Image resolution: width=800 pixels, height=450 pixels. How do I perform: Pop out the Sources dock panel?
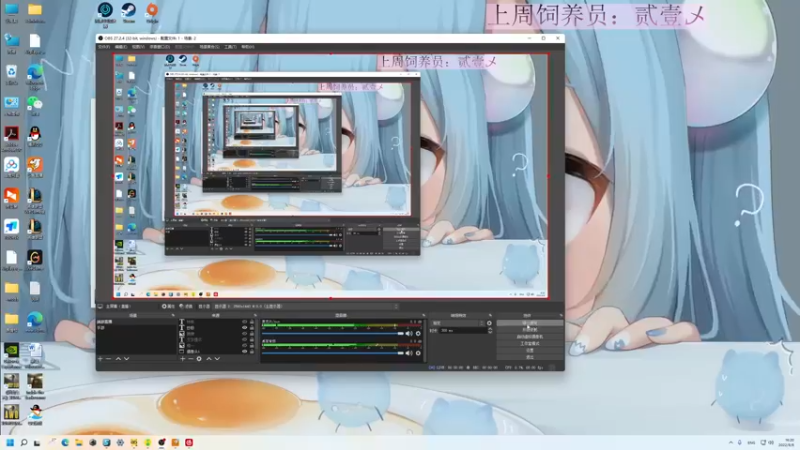coord(255,315)
